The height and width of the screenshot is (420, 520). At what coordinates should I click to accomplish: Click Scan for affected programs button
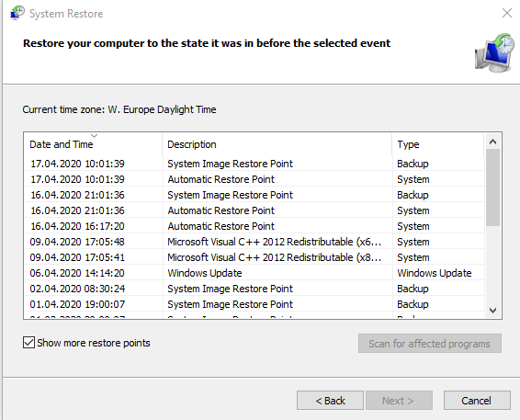point(429,344)
